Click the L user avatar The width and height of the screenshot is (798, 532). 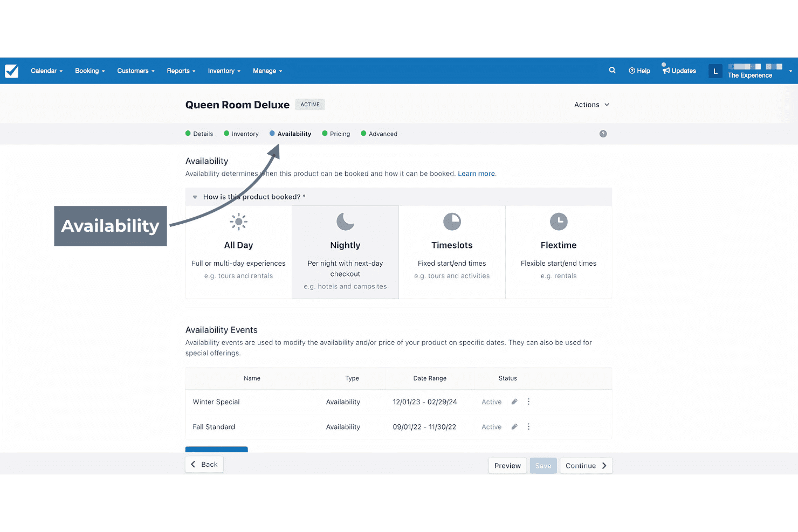(716, 71)
